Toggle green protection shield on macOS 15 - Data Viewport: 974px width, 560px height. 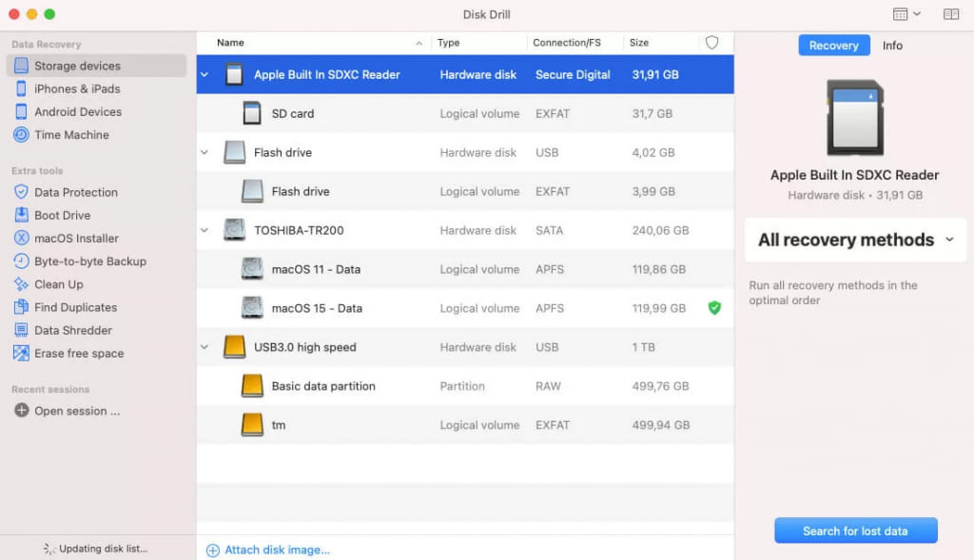(x=714, y=308)
